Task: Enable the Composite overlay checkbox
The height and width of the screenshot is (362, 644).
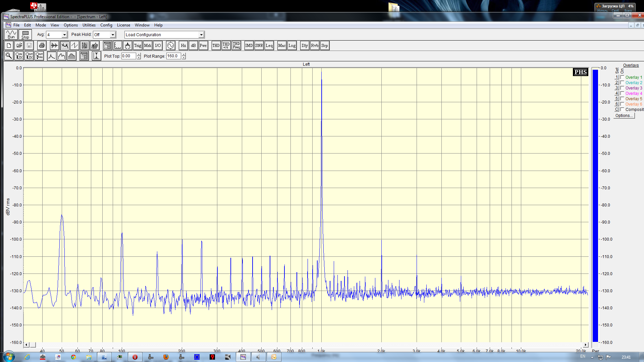Action: click(622, 109)
